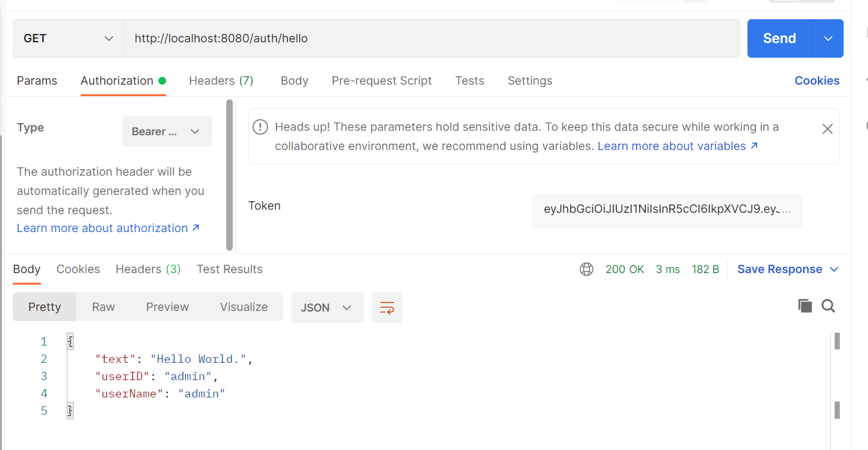Switch to the Raw response view
This screenshot has width=868, height=450.
tap(103, 307)
